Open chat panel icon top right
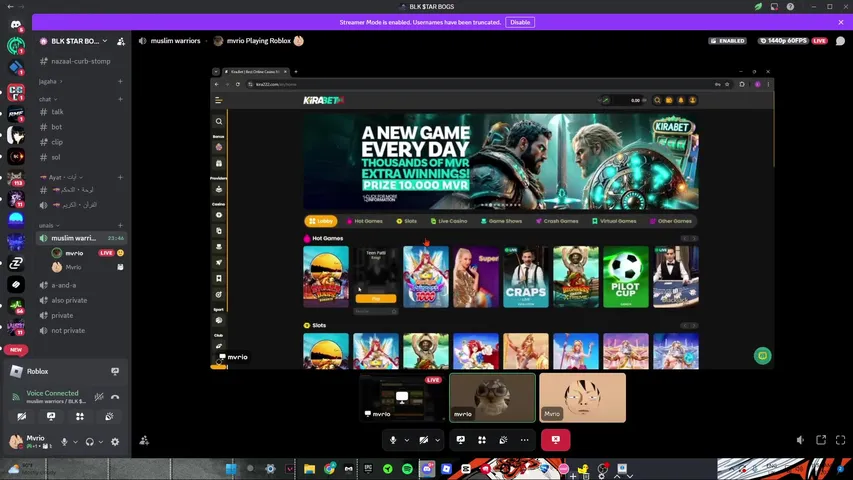The image size is (853, 480). point(840,41)
